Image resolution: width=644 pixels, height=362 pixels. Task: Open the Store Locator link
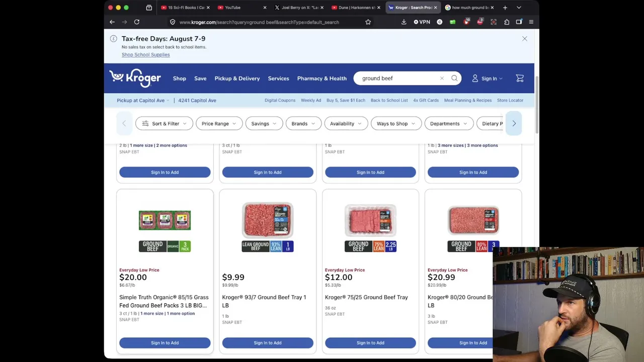[x=510, y=101]
